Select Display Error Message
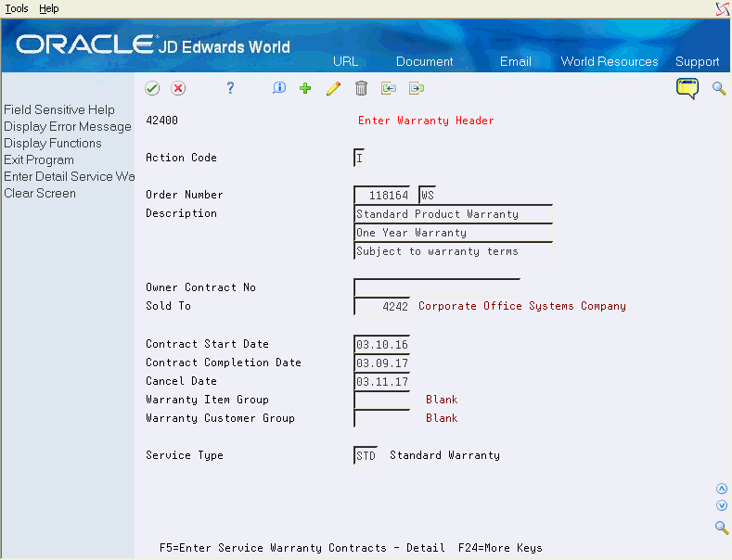 coord(68,126)
